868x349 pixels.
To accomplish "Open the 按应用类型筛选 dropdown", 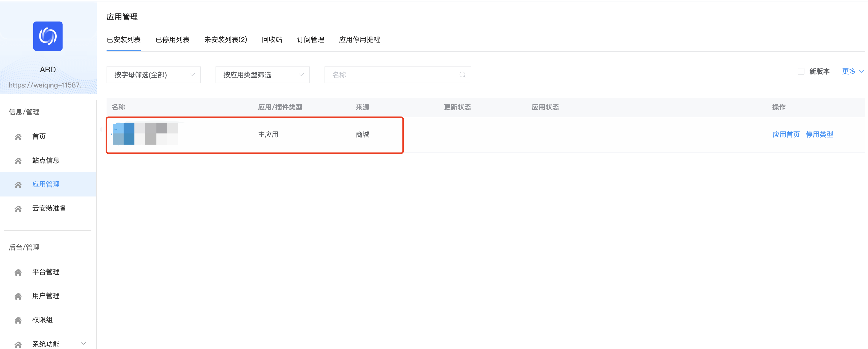I will 262,75.
